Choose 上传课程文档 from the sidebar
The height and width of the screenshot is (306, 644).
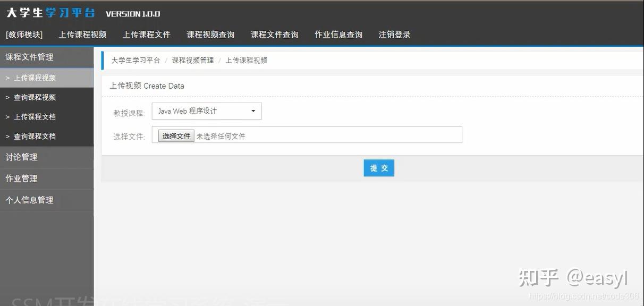(35, 116)
